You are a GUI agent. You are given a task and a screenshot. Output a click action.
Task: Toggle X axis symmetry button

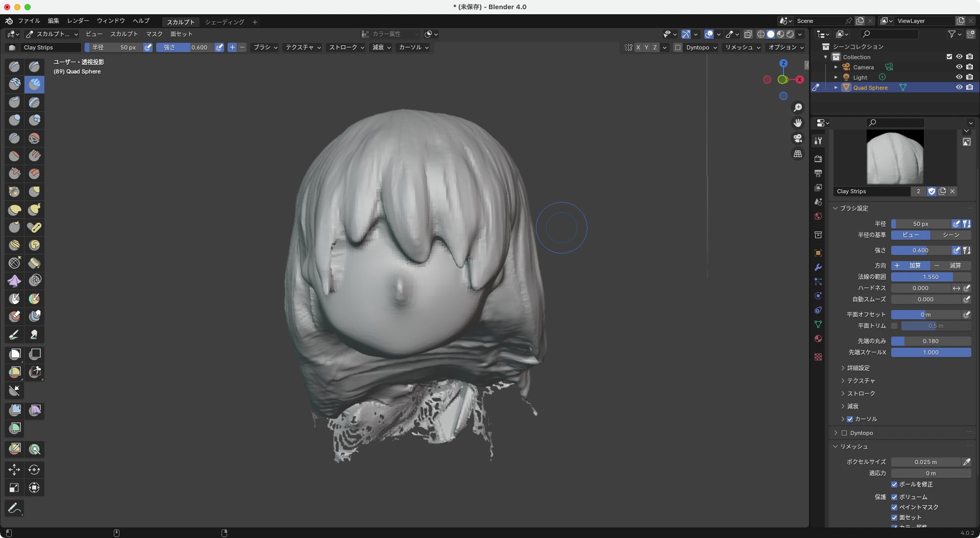638,47
